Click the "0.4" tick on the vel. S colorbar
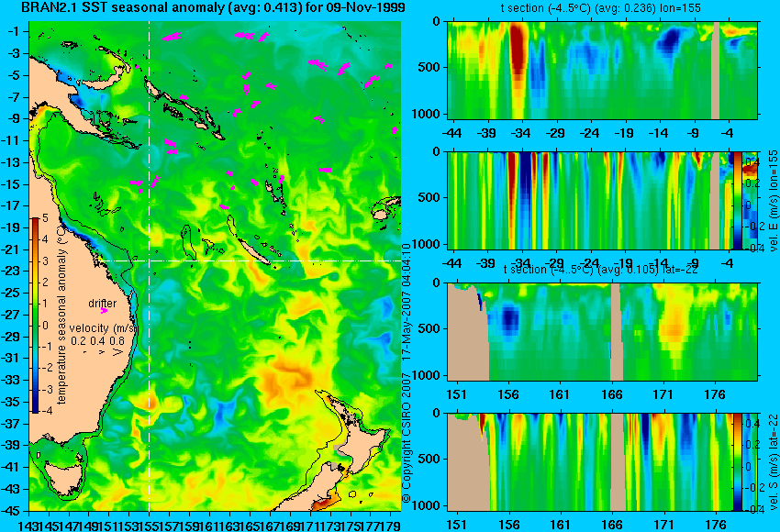780x532 pixels. [x=752, y=423]
